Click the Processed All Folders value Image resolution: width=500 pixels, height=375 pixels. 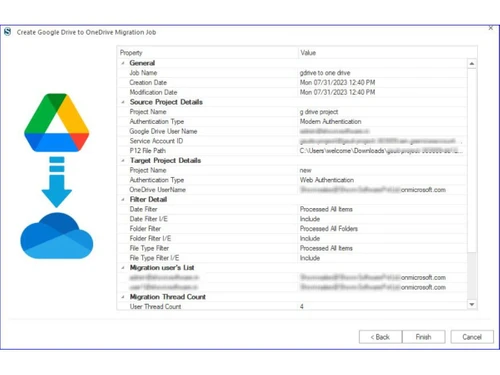pos(329,229)
